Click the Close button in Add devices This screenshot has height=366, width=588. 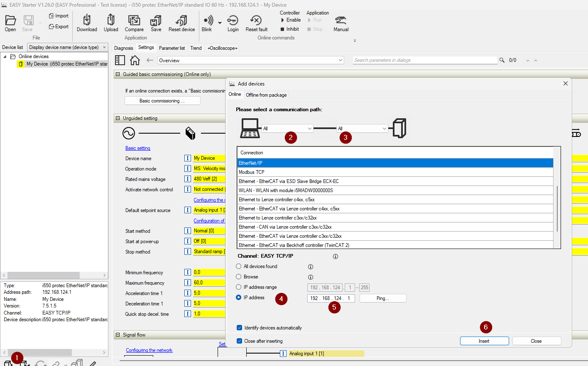point(537,341)
